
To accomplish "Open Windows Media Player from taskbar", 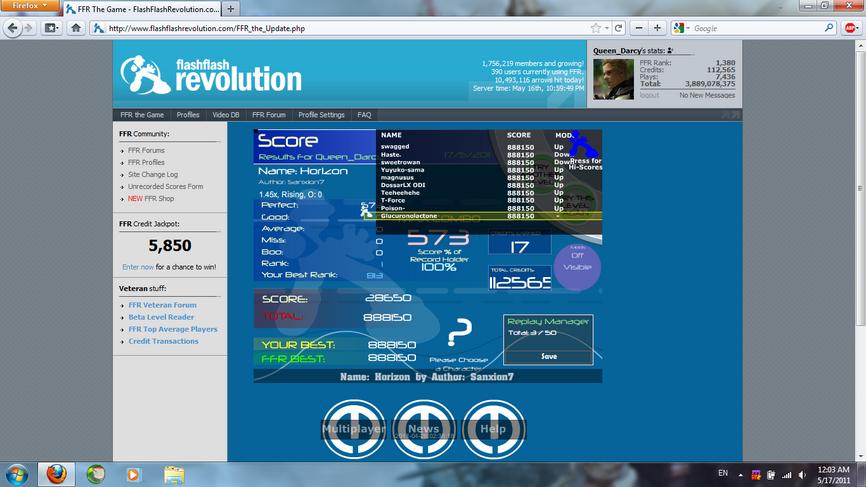I will click(x=133, y=474).
